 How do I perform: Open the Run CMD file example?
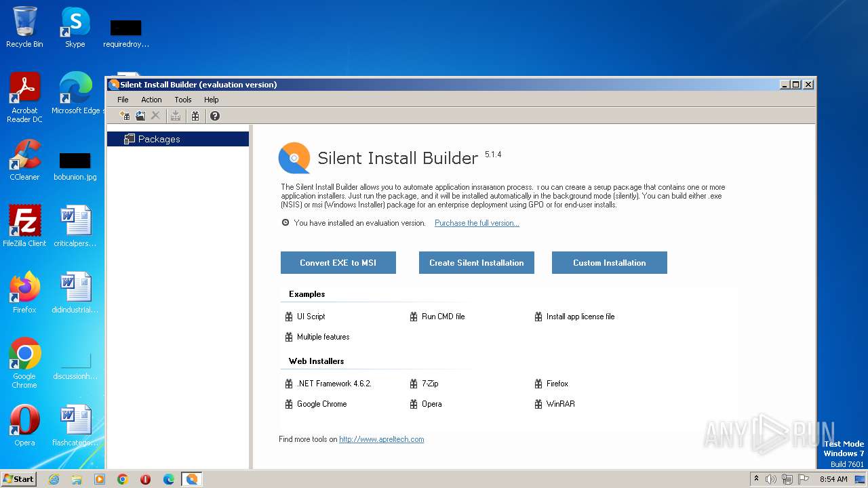pyautogui.click(x=443, y=317)
